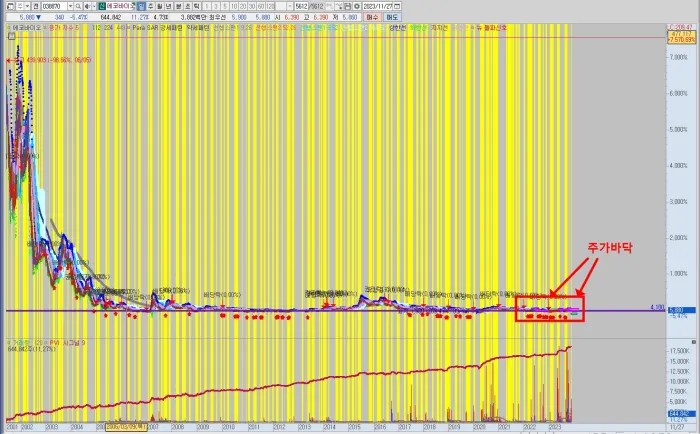Click the 2023/11/27 date field
Screen dimensions: 700x434
tap(378, 6)
